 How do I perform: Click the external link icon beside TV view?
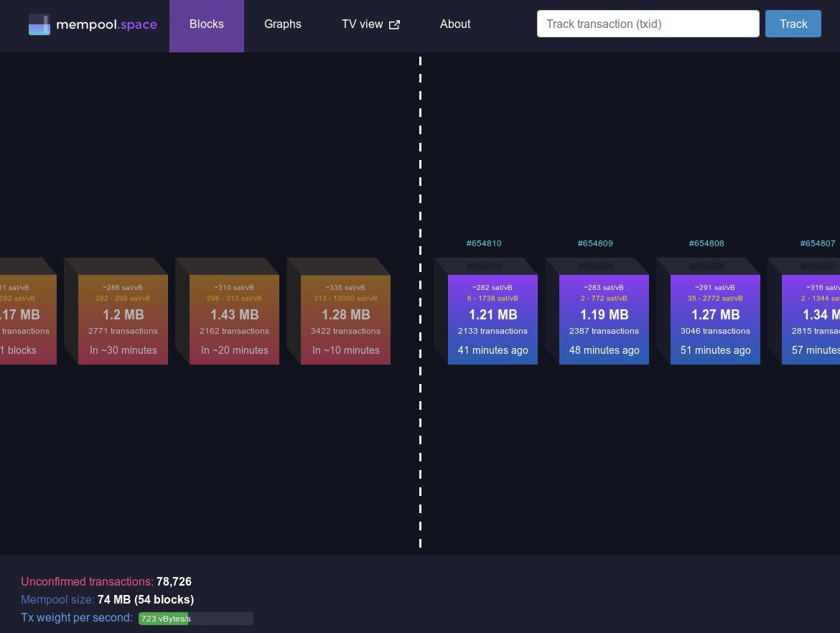tap(394, 24)
